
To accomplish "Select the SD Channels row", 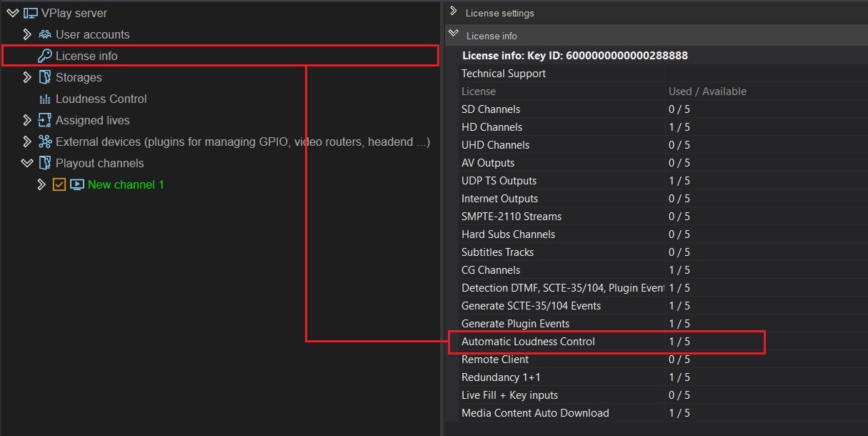I will 663,109.
